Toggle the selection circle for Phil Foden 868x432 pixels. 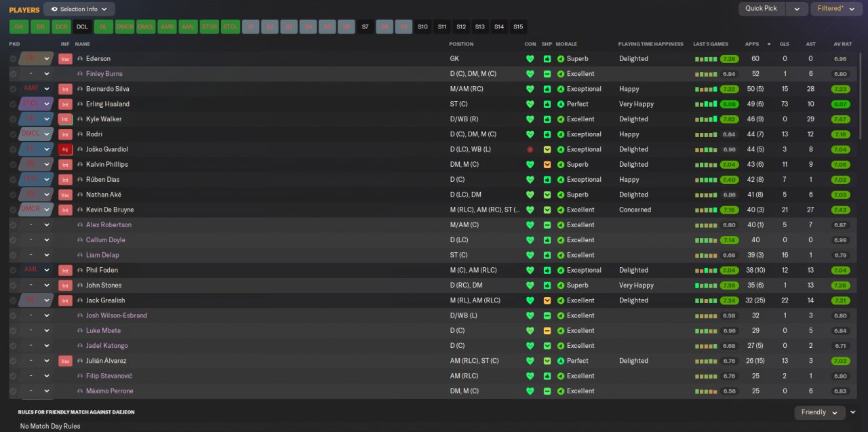(x=13, y=271)
